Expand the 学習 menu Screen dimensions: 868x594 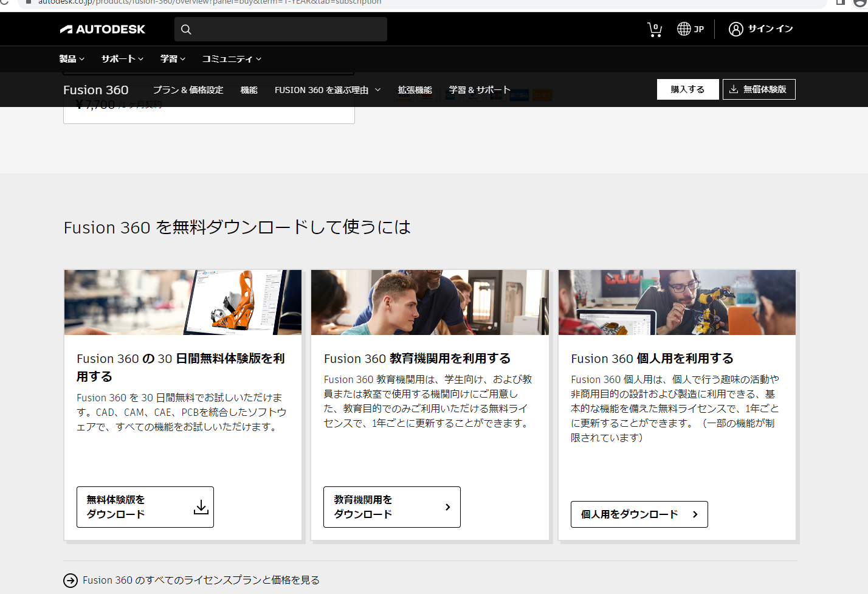pyautogui.click(x=173, y=59)
